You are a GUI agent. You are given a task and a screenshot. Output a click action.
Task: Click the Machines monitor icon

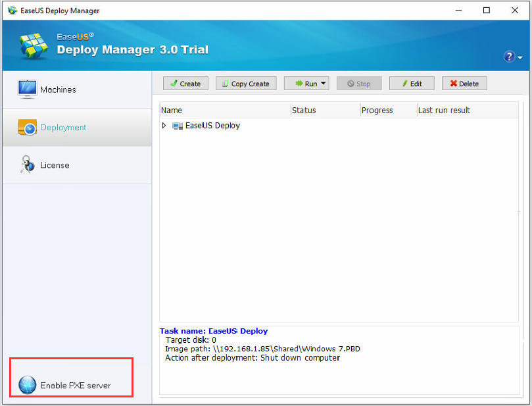[x=27, y=89]
